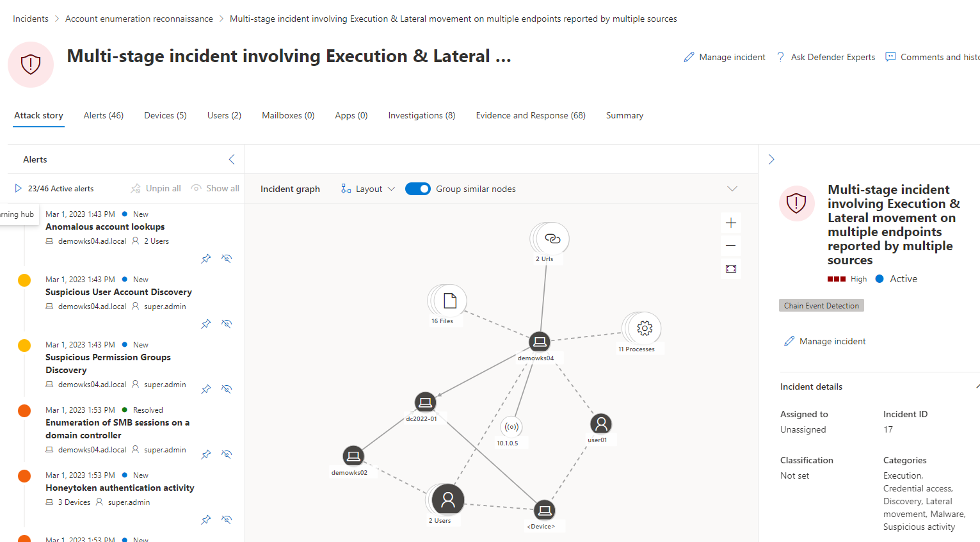
Task: Switch to the Alerts (46) tab
Action: click(x=103, y=115)
